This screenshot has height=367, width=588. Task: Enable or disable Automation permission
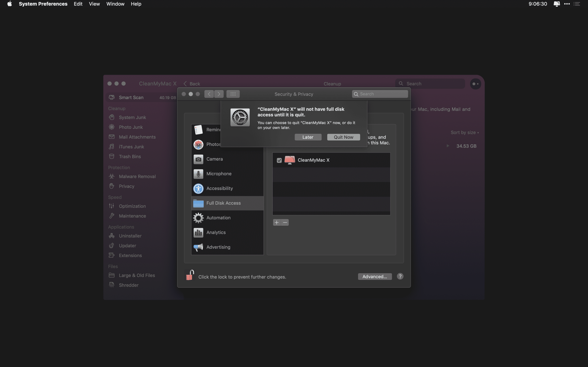point(218,218)
